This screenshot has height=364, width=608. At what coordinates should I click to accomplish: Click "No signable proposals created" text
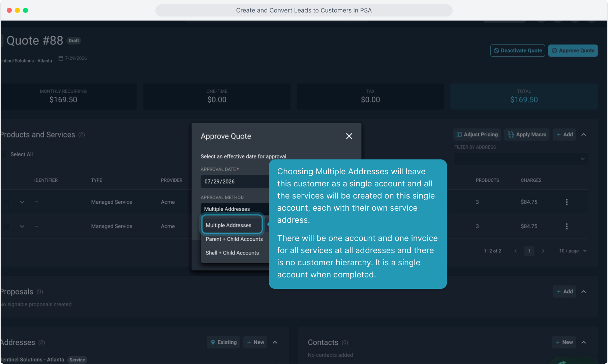36,304
